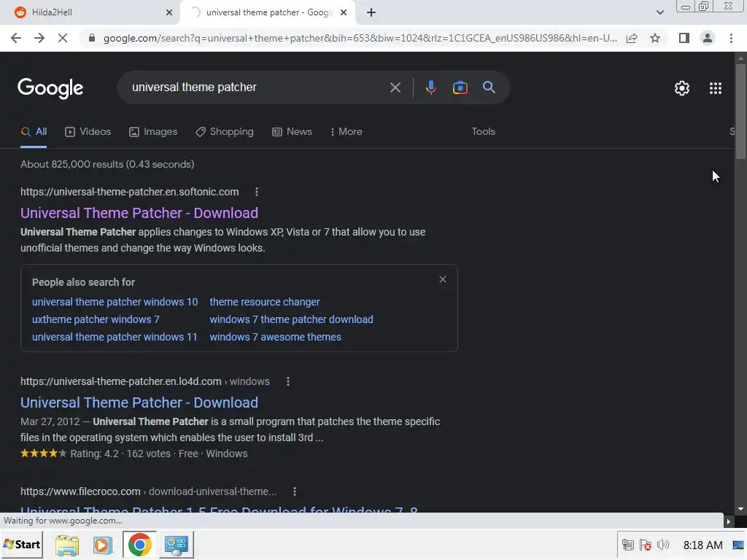Open Google quick settings gear
Screen dimensions: 747x560
682,88
